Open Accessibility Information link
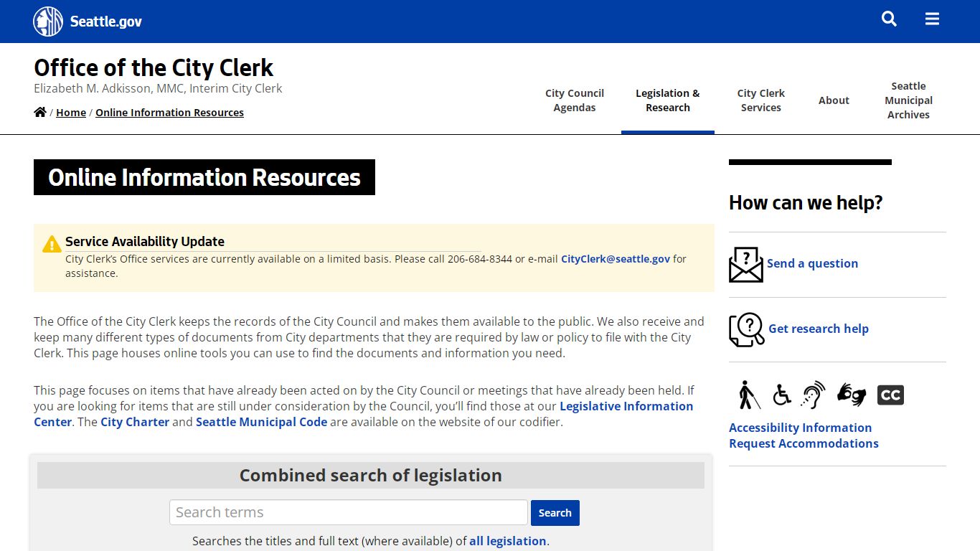Screen dimensions: 980x551 (x=800, y=428)
